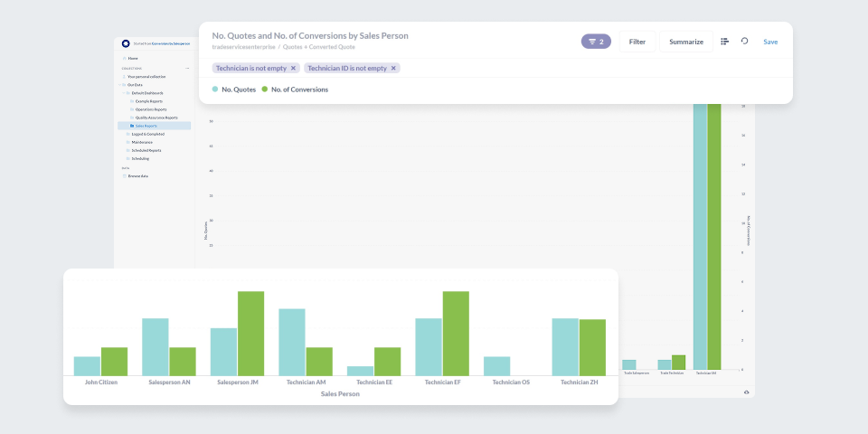868x434 pixels.
Task: Open the 'Quotes + Converted Quote' breadcrumb
Action: [x=319, y=47]
